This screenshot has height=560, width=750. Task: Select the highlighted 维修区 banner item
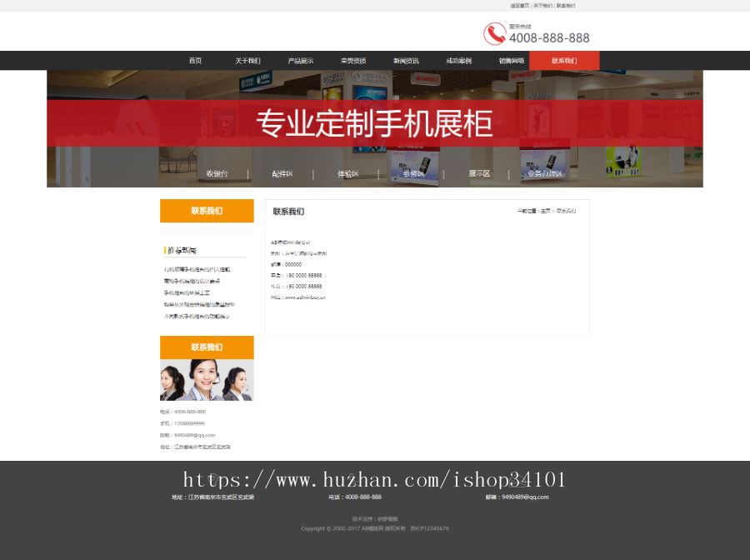pos(414,172)
